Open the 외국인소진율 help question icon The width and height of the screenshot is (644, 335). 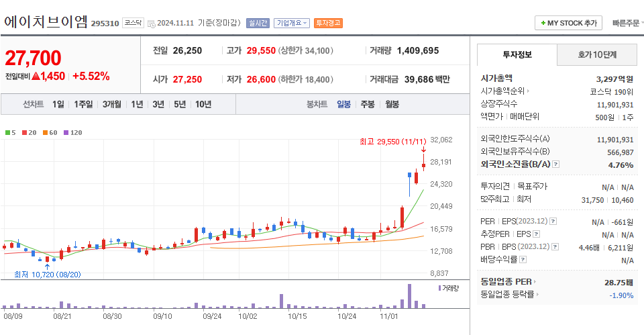pyautogui.click(x=555, y=164)
